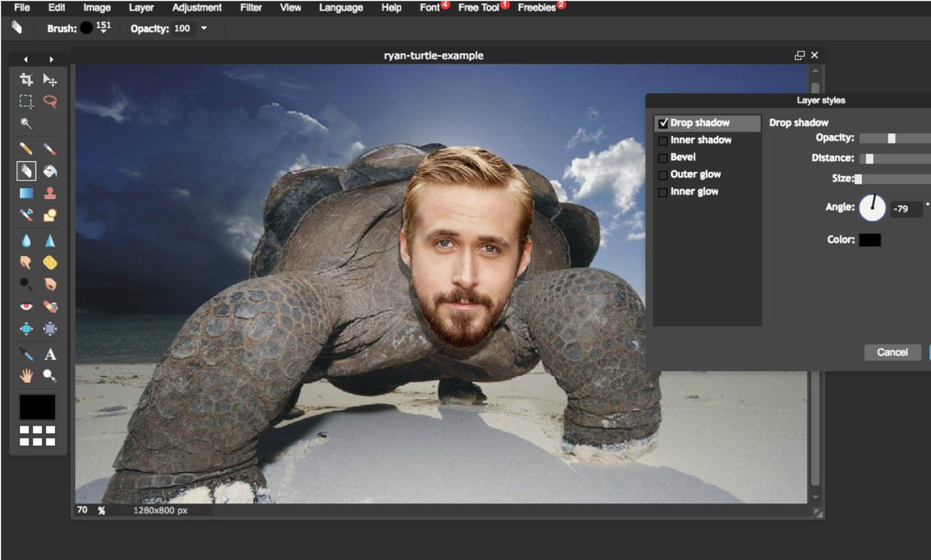Select the Magic Wand tool

coord(26,123)
